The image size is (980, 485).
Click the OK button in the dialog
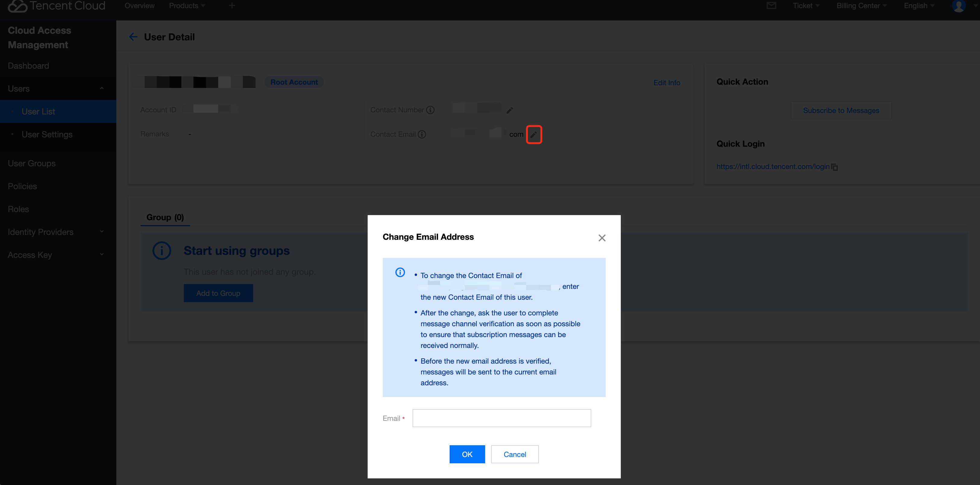click(467, 454)
